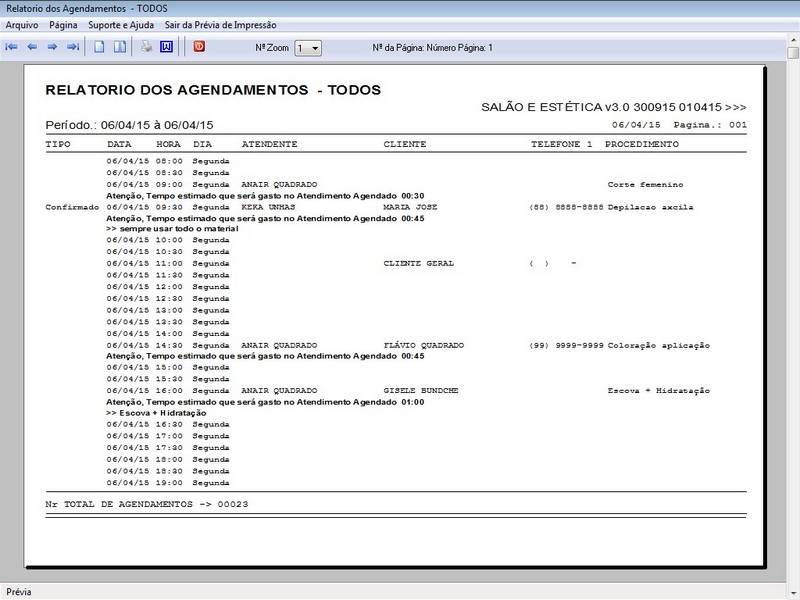Click the Nr TOTAL DE AGENDAMENTOS line
800x600 pixels.
click(x=147, y=504)
